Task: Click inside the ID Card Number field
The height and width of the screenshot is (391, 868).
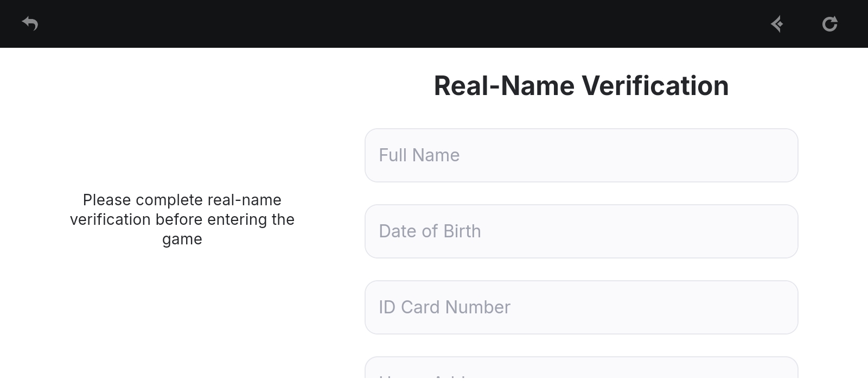Action: pos(581,307)
